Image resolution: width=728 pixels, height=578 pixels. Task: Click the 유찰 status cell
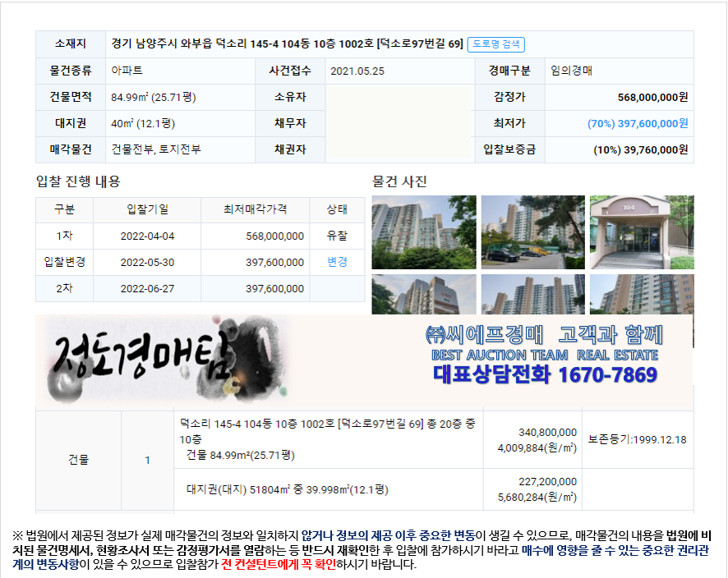click(337, 236)
